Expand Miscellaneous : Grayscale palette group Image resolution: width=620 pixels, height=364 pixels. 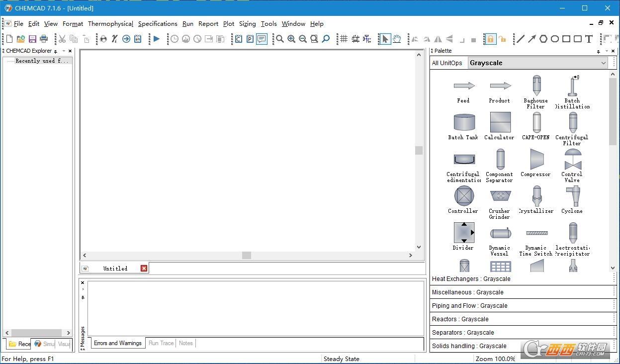pos(523,292)
